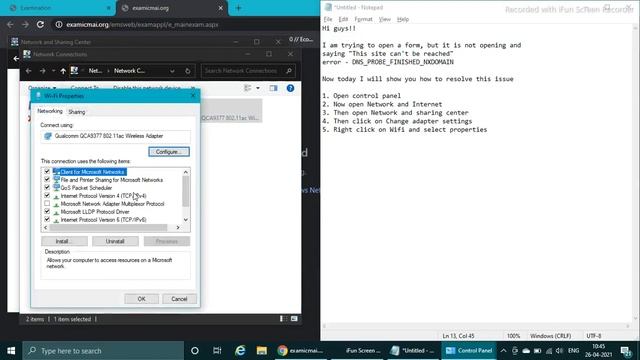640x360 pixels.
Task: Open the Edit menu in Notepad
Action: click(x=343, y=19)
